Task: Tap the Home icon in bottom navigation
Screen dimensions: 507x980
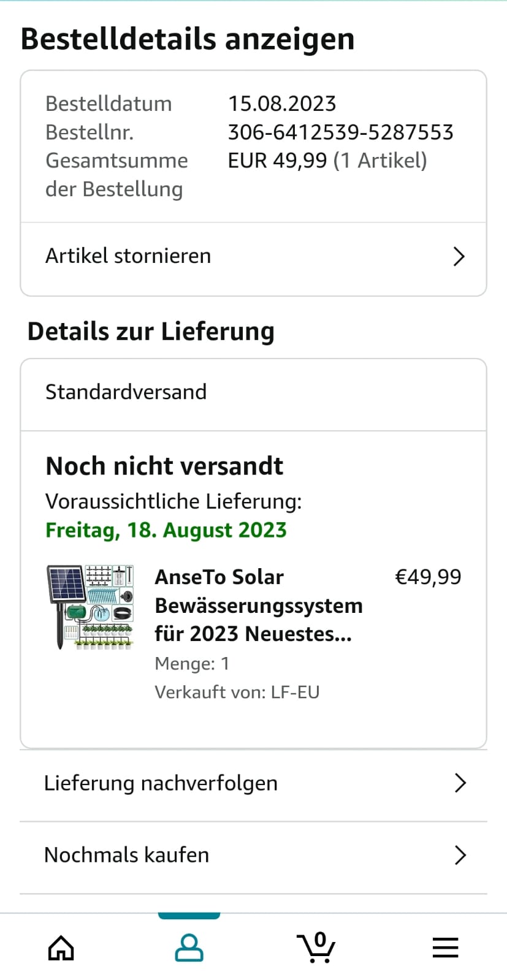Action: [61, 948]
